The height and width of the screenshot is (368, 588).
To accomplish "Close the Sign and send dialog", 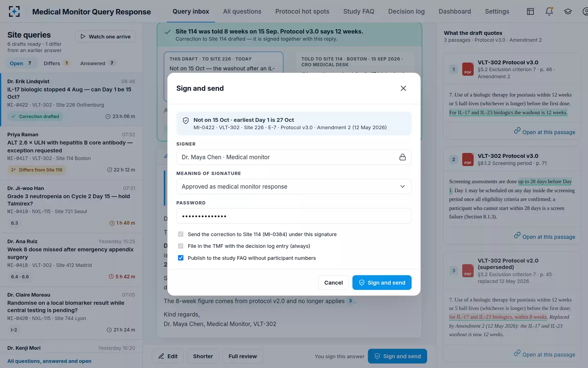I will pos(403,88).
